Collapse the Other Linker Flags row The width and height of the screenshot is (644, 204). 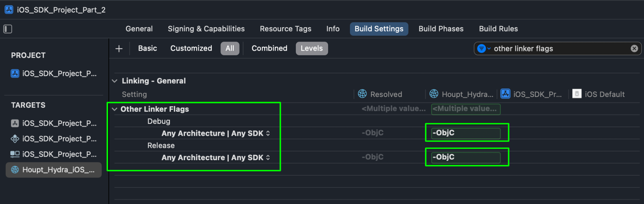click(115, 109)
